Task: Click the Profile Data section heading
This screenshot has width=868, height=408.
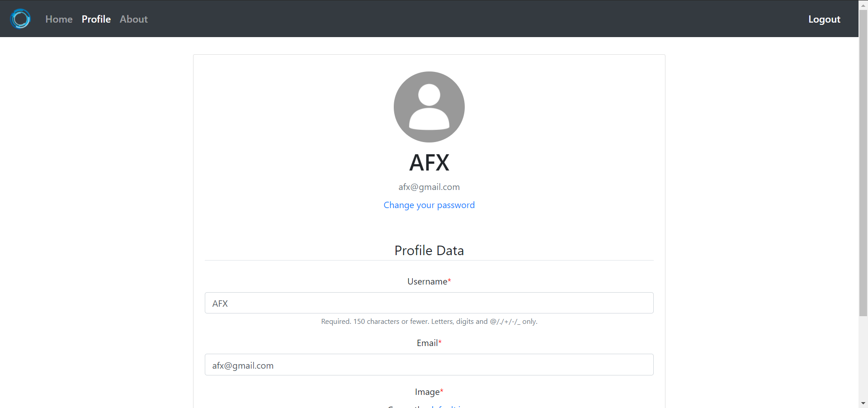Action: click(429, 250)
